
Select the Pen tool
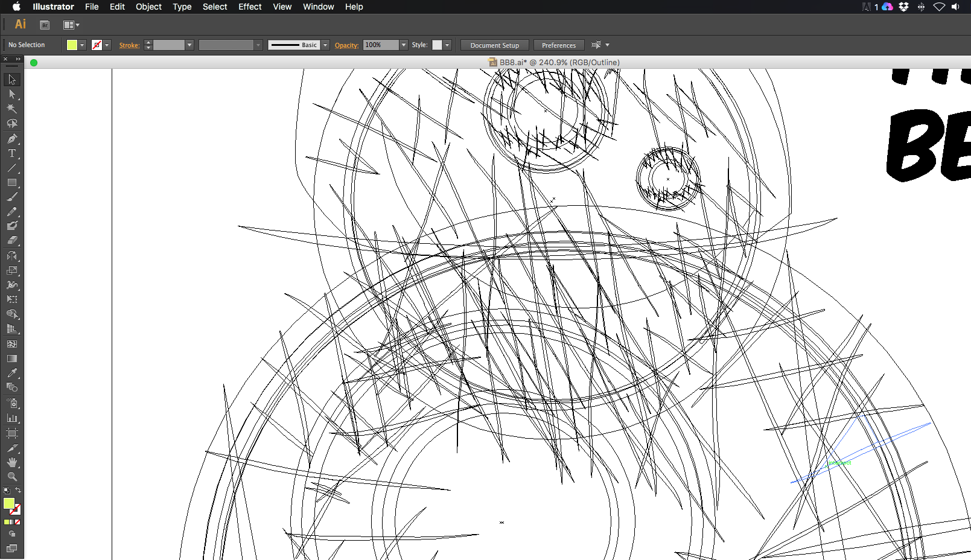(x=11, y=138)
